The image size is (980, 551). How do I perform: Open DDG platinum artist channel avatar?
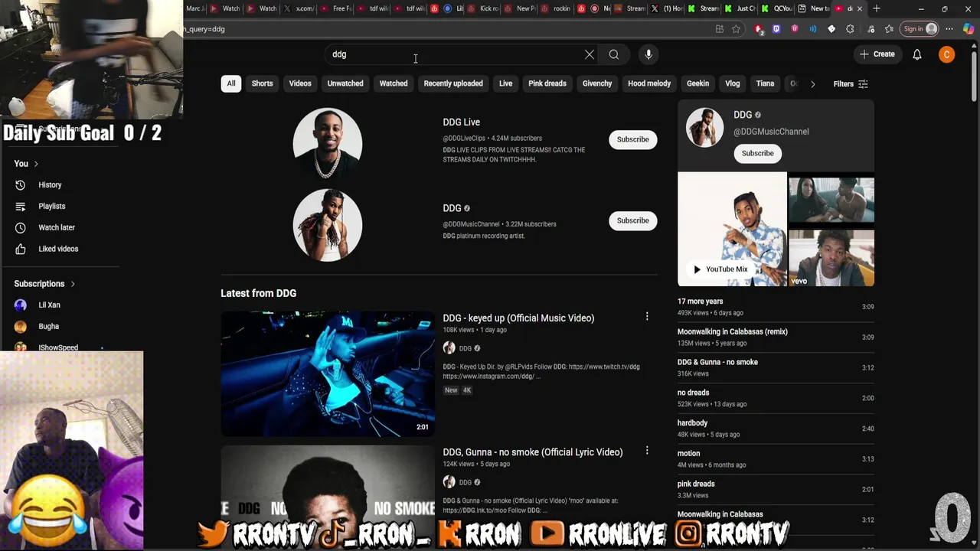click(328, 225)
